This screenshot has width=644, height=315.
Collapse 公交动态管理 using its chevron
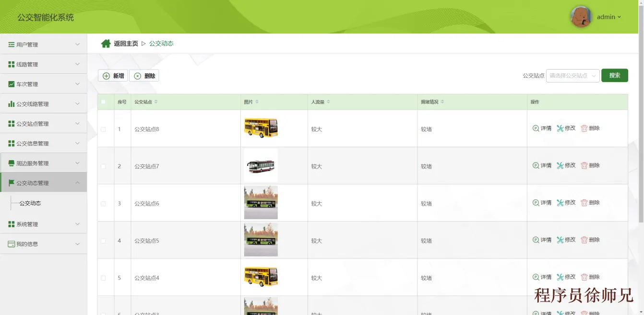77,183
